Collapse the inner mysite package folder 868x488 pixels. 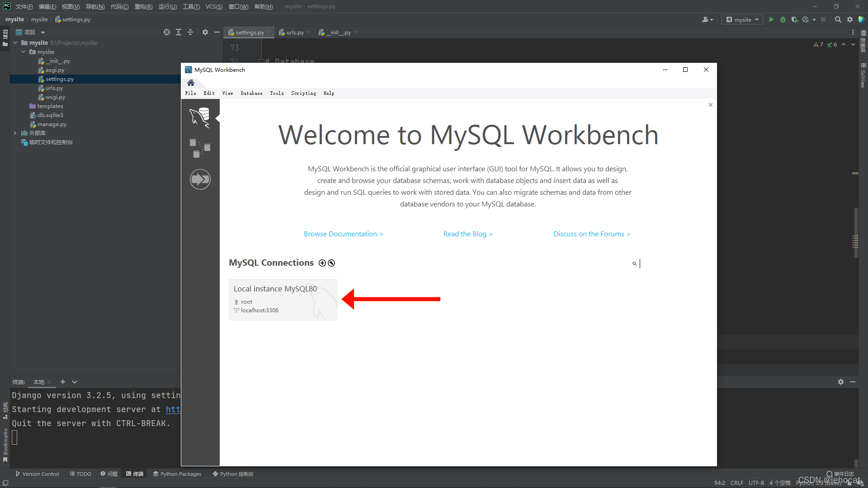24,52
